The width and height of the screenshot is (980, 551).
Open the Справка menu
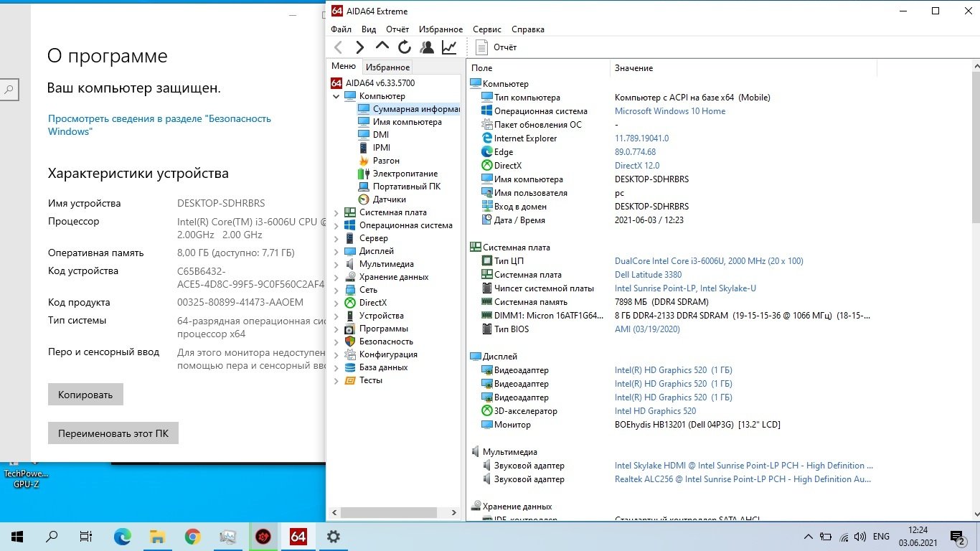(528, 29)
